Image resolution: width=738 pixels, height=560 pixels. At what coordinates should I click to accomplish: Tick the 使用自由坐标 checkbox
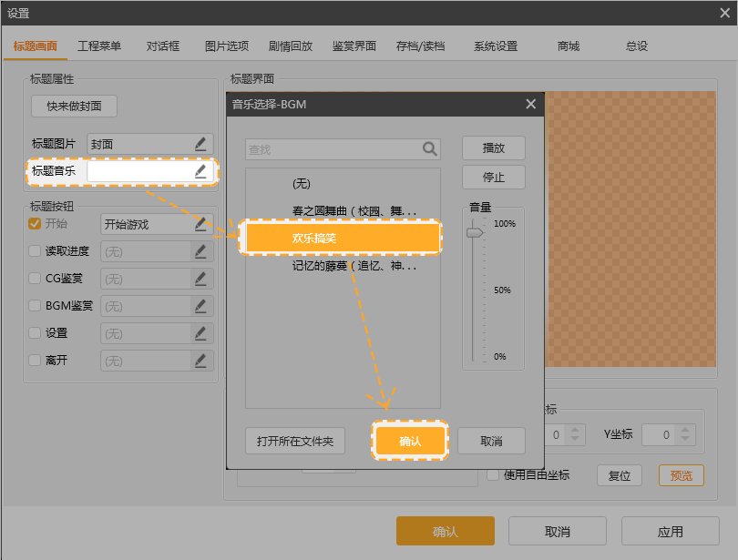(x=493, y=474)
